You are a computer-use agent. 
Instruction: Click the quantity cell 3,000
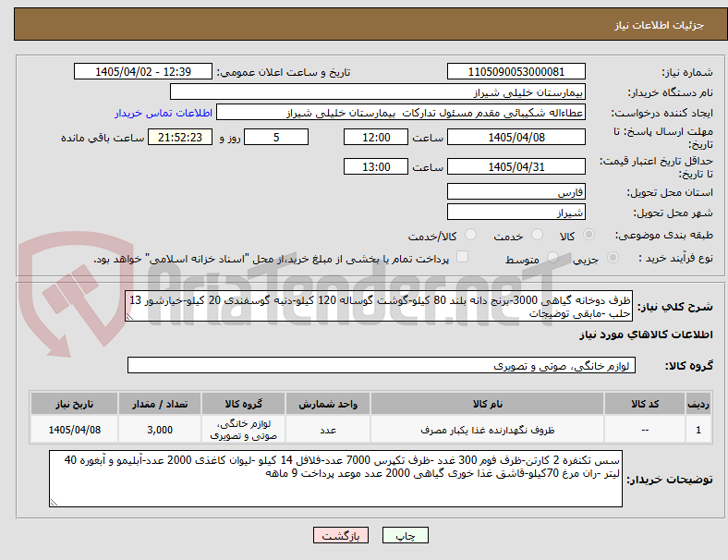click(160, 430)
